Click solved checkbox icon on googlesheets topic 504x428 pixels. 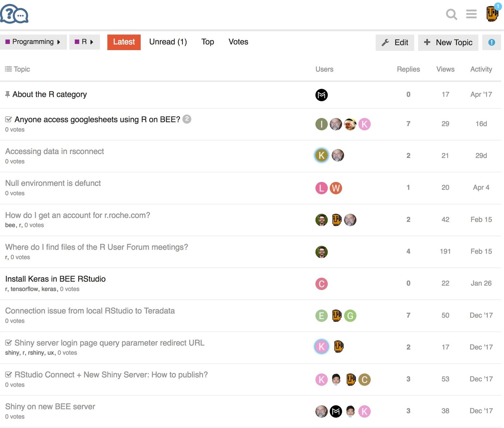click(9, 120)
